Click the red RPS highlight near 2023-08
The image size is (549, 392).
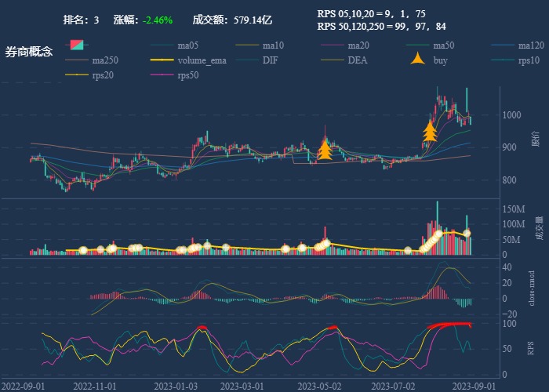click(449, 325)
